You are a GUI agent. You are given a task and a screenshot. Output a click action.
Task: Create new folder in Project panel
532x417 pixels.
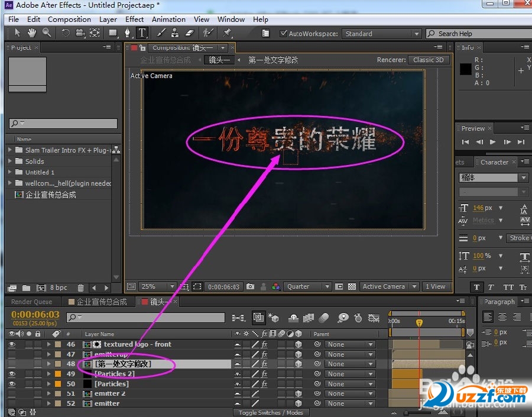point(26,288)
